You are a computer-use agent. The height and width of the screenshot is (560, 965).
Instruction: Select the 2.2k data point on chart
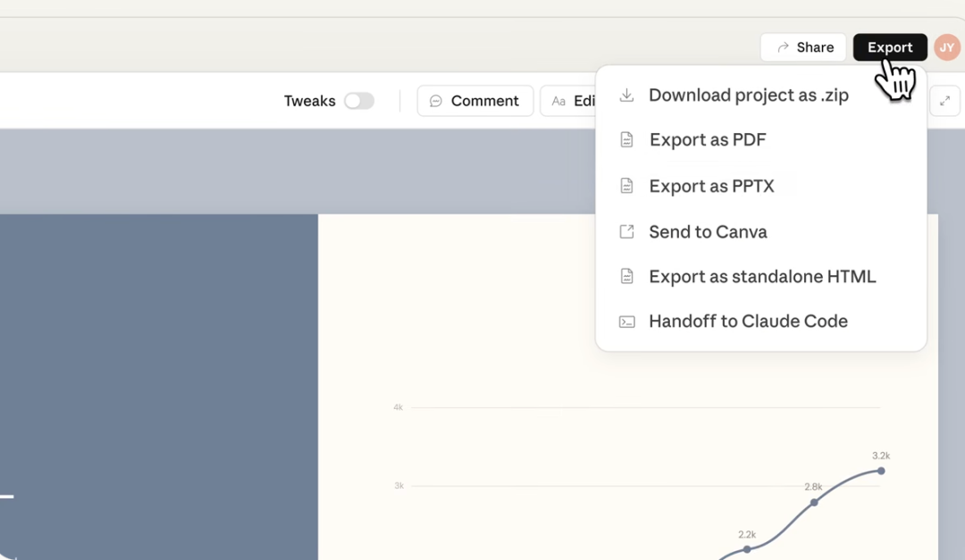pos(747,548)
